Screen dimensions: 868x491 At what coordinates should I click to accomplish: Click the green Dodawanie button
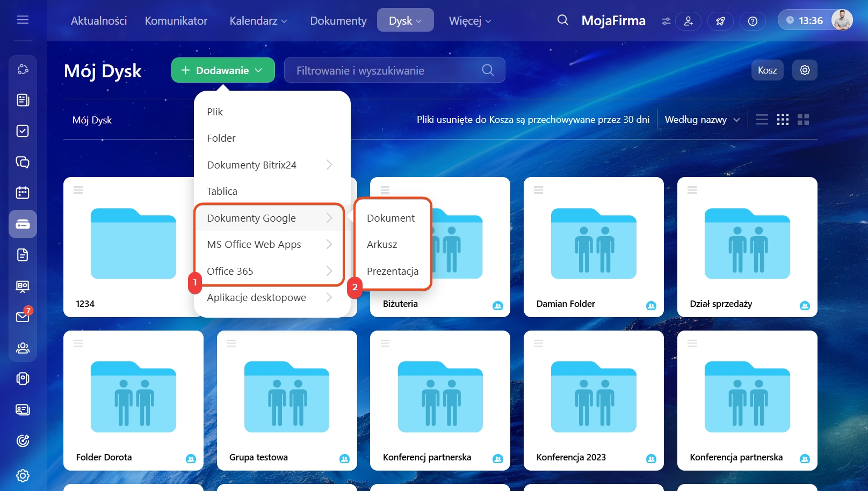point(223,70)
